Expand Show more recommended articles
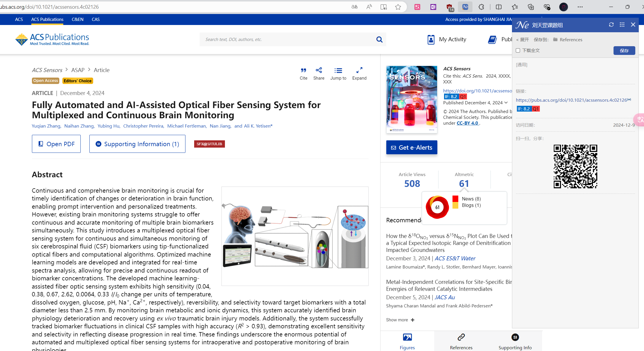 pos(400,320)
